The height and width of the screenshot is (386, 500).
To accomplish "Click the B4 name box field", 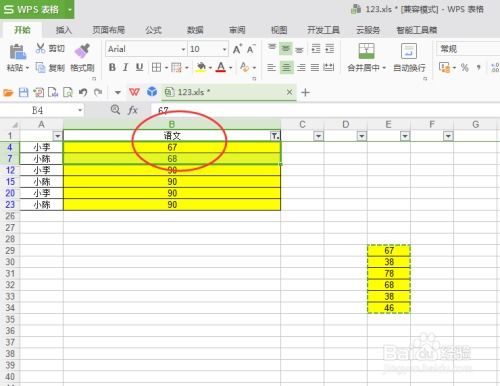I will pyautogui.click(x=42, y=110).
